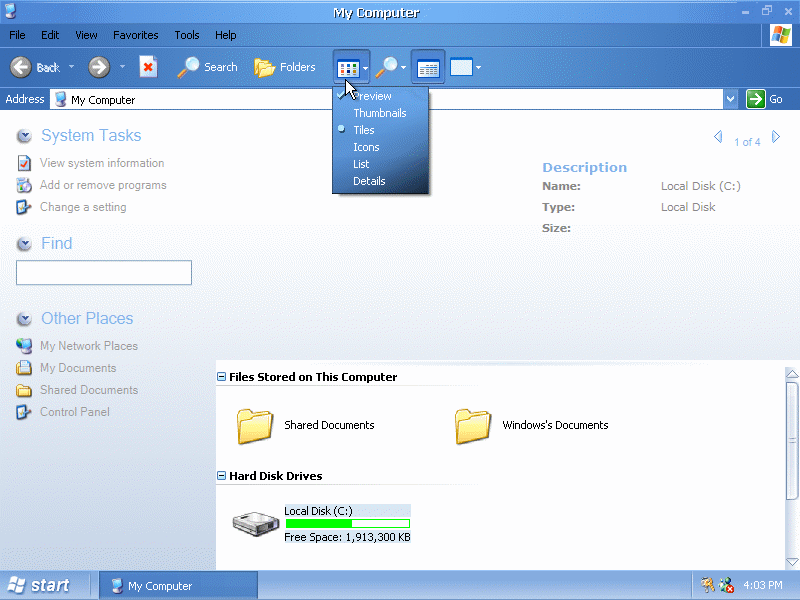Viewport: 800px width, 600px height.
Task: Click the Start button
Action: point(40,585)
